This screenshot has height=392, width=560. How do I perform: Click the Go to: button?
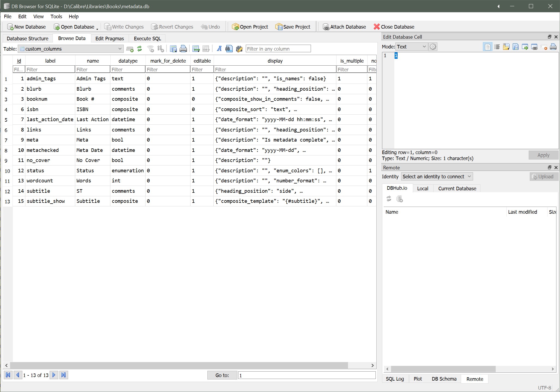pos(222,375)
